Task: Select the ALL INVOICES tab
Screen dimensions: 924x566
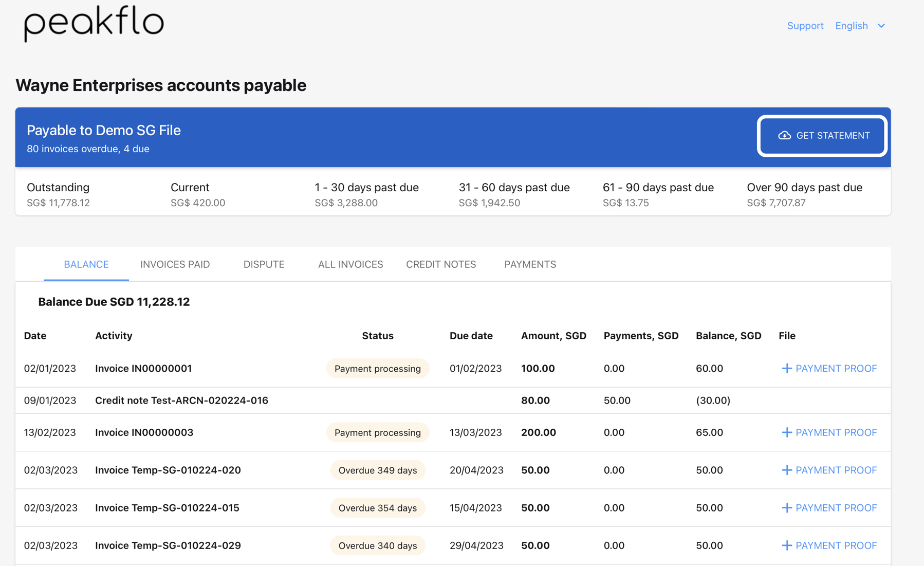Action: 350,264
